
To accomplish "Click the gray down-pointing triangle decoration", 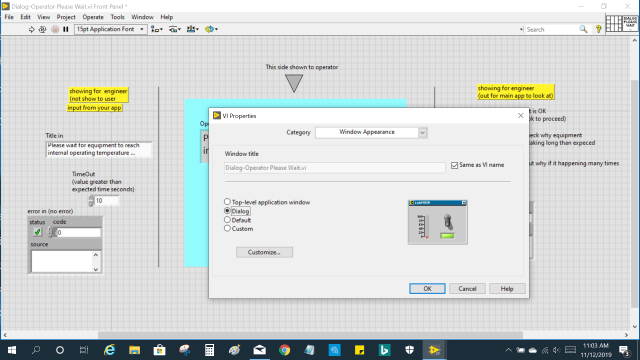I will click(294, 83).
